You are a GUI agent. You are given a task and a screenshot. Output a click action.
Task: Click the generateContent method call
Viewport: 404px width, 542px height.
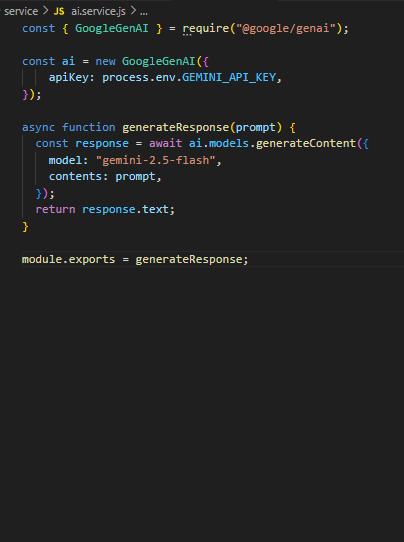click(x=306, y=143)
